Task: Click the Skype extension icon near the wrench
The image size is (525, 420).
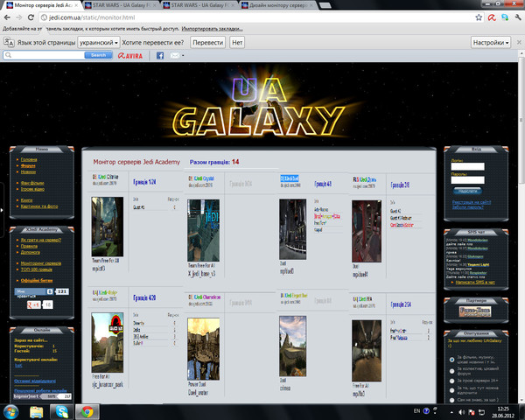Action: 505,17
